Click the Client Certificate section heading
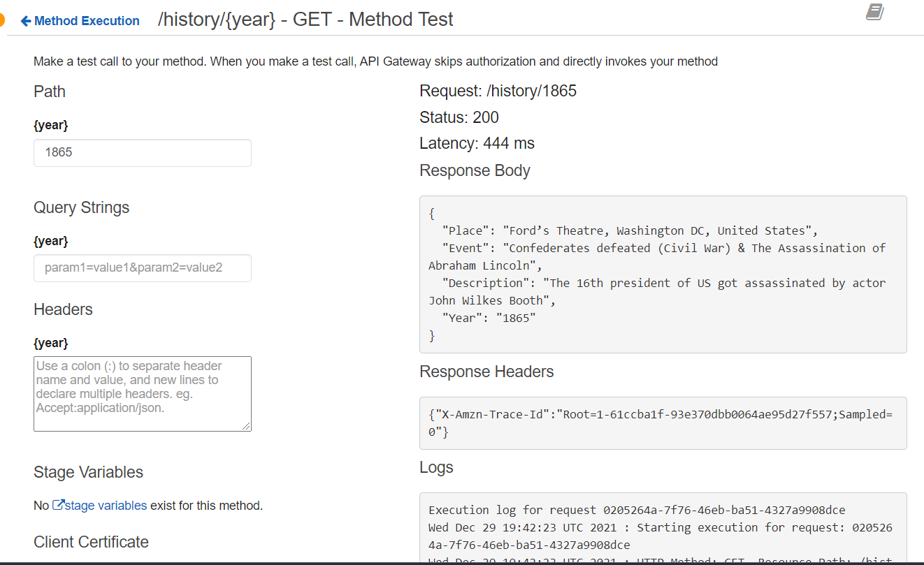This screenshot has height=565, width=924. 91,542
